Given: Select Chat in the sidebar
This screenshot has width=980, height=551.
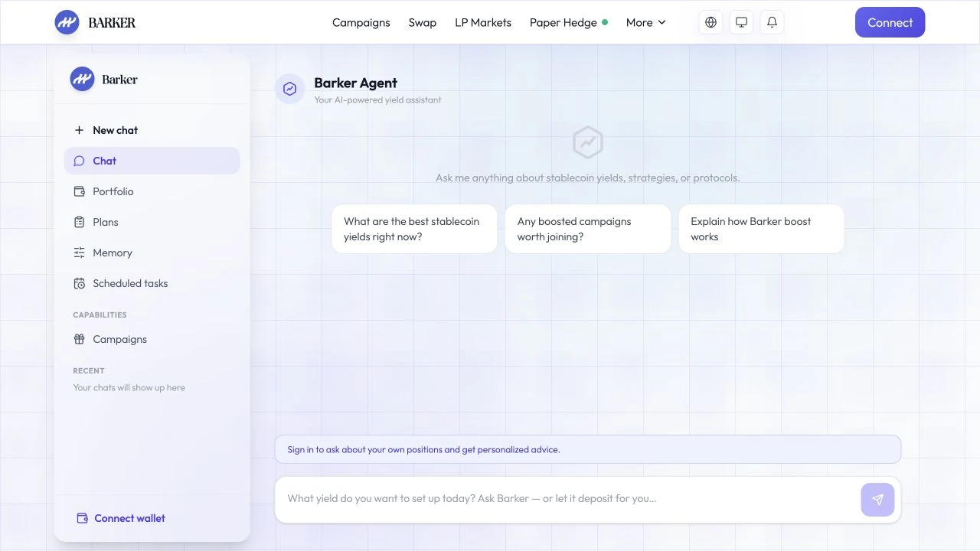Looking at the screenshot, I should click(152, 161).
